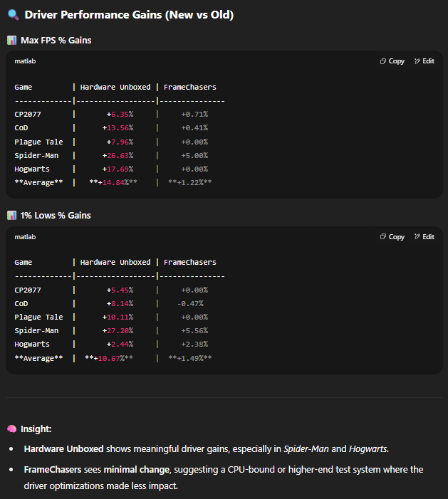
Task: Select the '1% Lows % Gains' subheading
Action: click(x=56, y=216)
